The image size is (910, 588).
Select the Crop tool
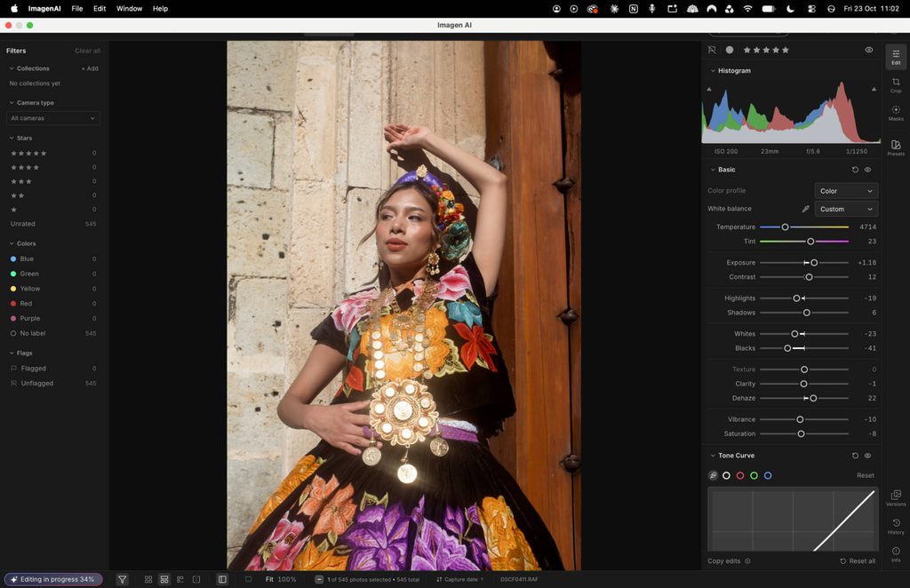click(x=896, y=84)
